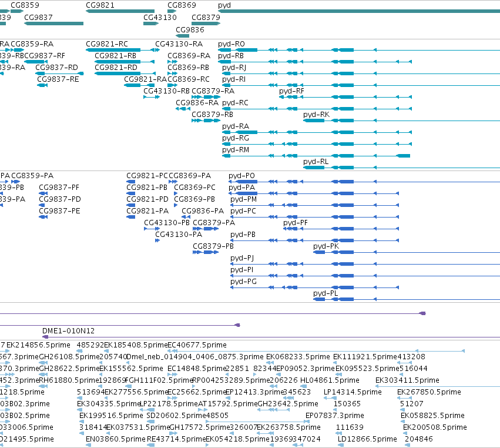This screenshot has width=500, height=448.
Task: Select protein pyd-PF label
Action: point(296,223)
